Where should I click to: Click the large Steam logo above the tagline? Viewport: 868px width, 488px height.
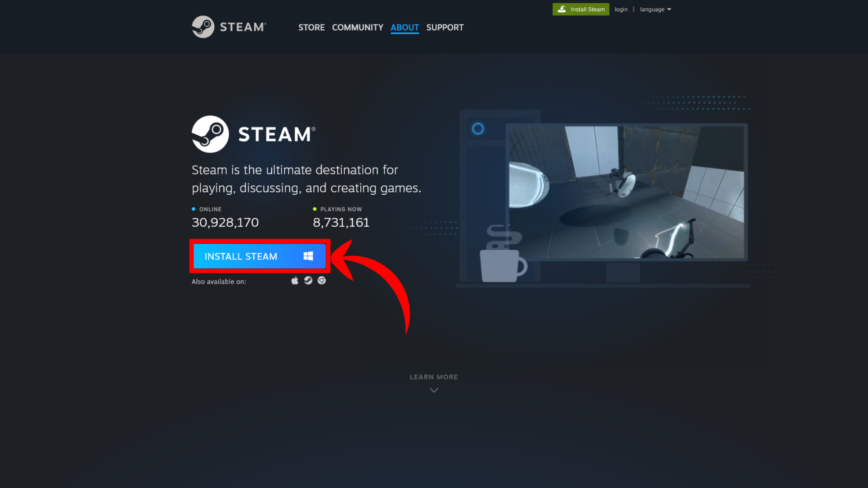253,134
